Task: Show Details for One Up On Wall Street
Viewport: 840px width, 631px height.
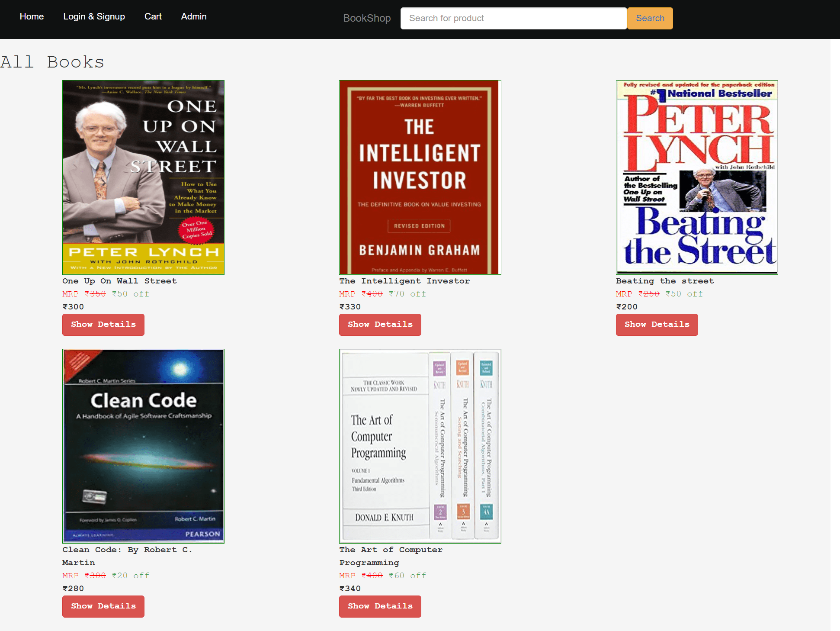Action: tap(103, 325)
